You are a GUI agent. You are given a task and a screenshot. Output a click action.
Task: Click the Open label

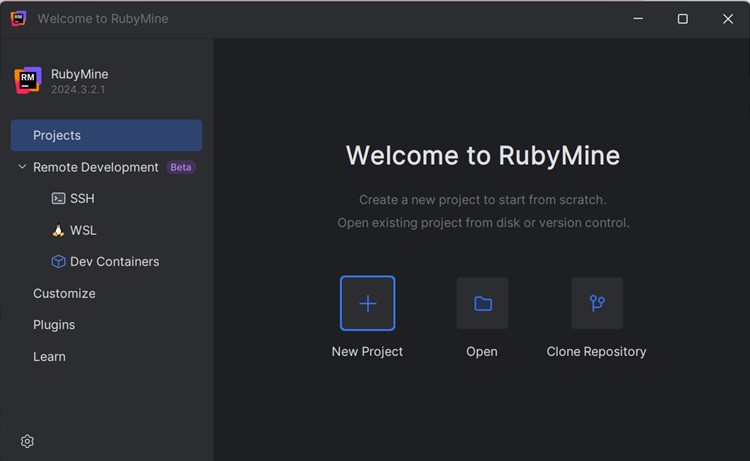click(482, 351)
